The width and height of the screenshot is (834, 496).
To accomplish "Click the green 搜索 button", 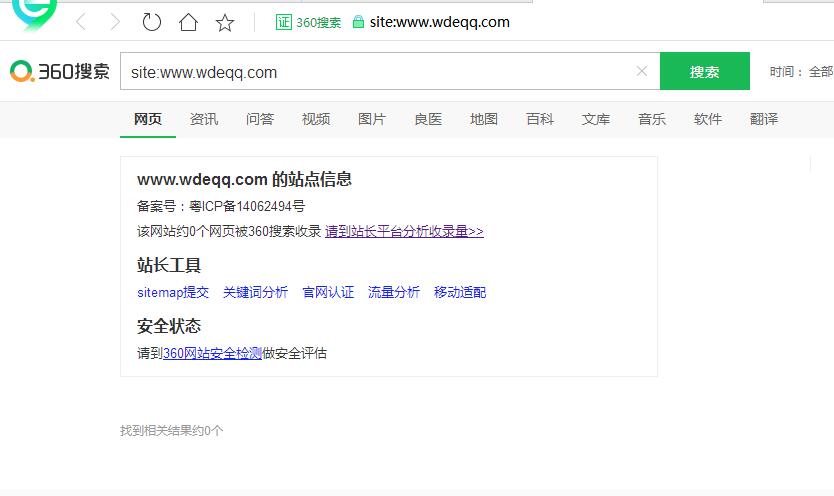I will [x=705, y=71].
